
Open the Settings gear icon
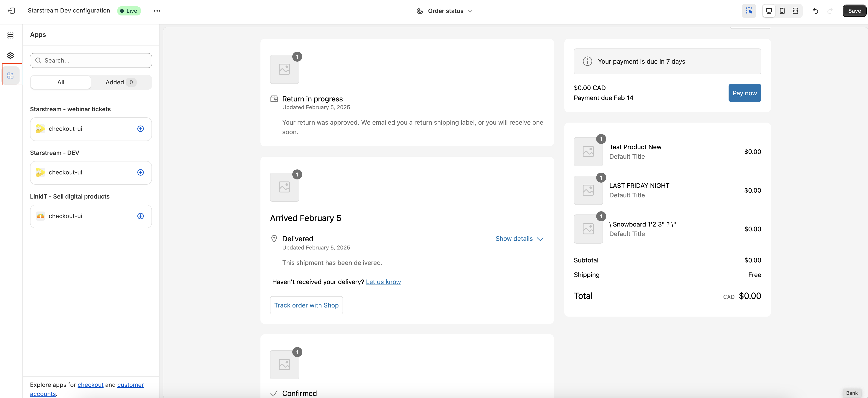pyautogui.click(x=10, y=55)
